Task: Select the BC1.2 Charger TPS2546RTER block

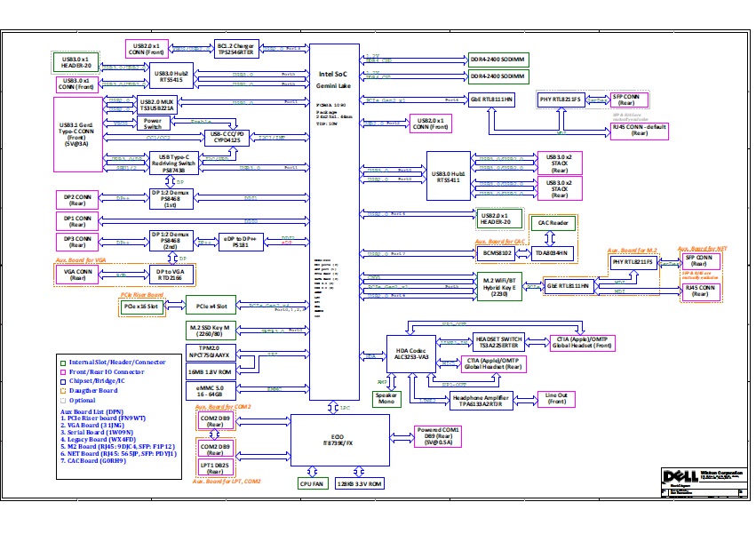Action: (x=235, y=49)
